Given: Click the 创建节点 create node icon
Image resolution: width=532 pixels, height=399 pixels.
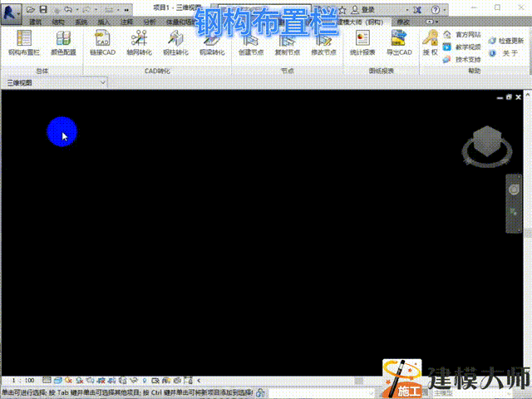Looking at the screenshot, I should (249, 42).
